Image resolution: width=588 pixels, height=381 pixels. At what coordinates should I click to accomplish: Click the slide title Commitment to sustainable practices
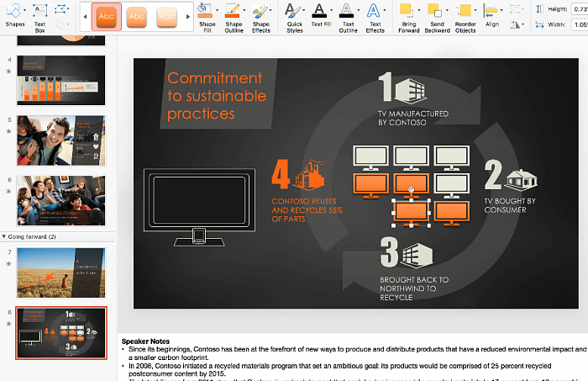[217, 96]
